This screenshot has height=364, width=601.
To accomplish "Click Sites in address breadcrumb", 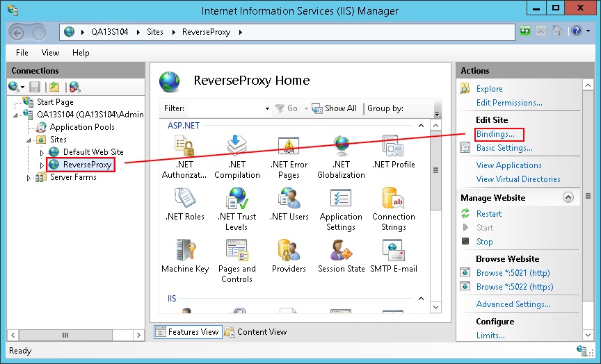I will pyautogui.click(x=155, y=32).
